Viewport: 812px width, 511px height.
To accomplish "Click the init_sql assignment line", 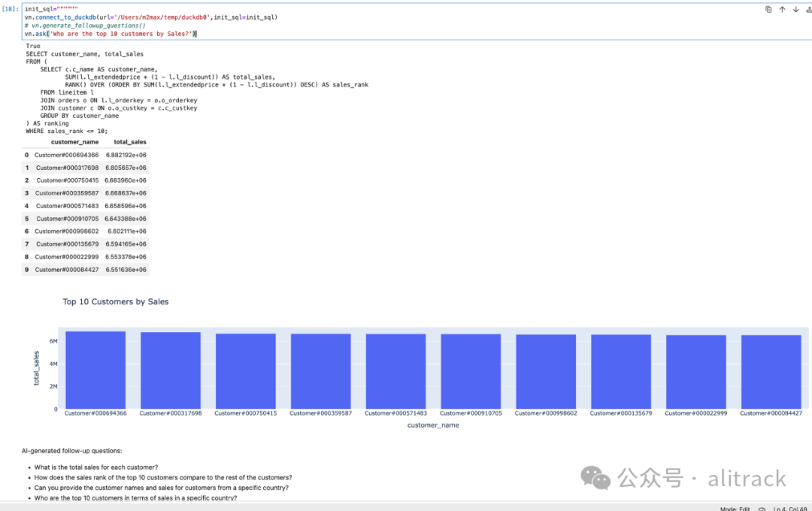I will (x=51, y=9).
